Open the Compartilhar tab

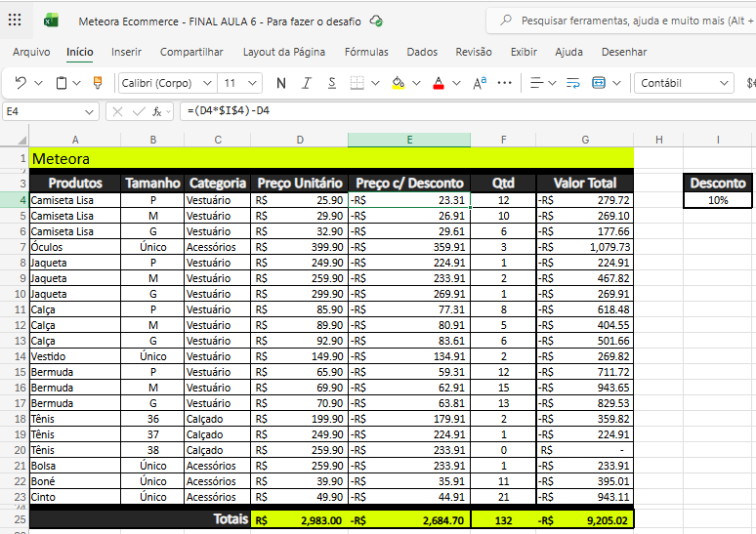click(191, 52)
